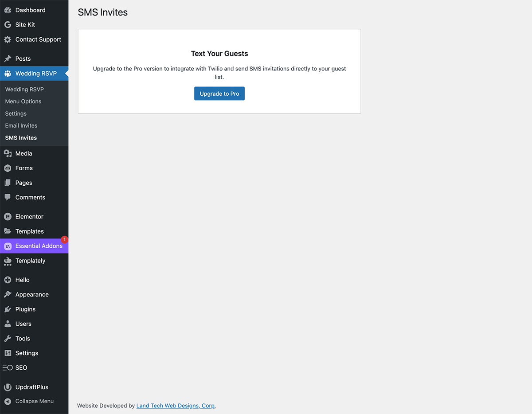Select the Wedding RSVP Settings submenu
This screenshot has height=414, width=532.
[16, 113]
